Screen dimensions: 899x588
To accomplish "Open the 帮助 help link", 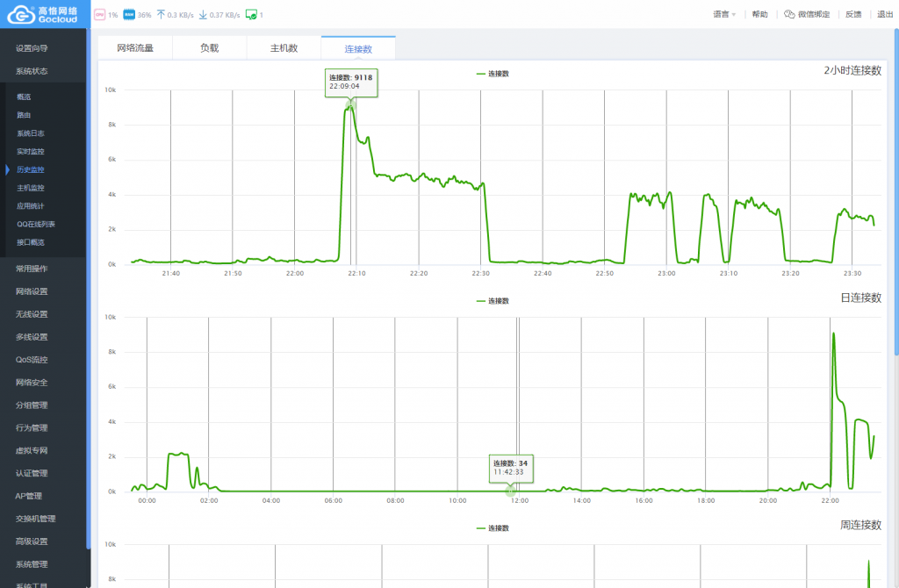I will pos(759,14).
